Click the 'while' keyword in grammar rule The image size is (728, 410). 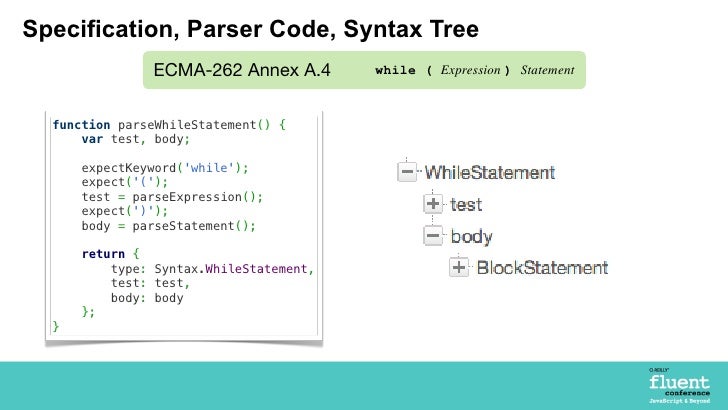395,71
